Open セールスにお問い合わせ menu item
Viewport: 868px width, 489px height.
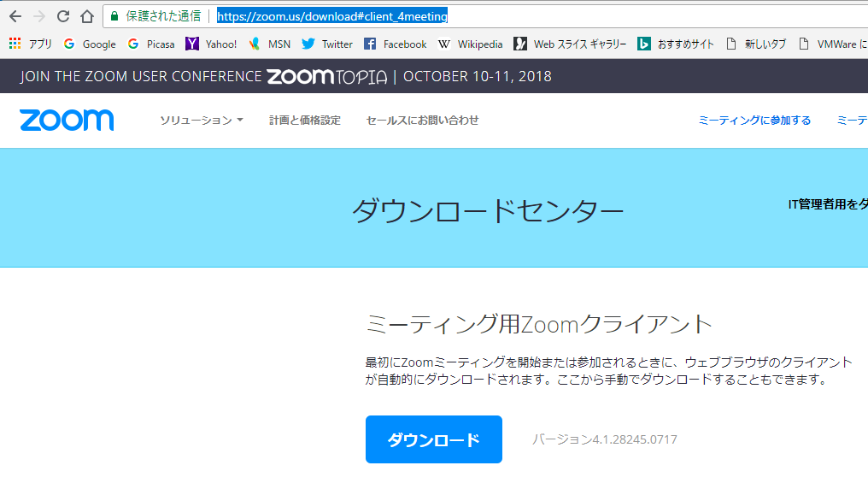pyautogui.click(x=422, y=121)
